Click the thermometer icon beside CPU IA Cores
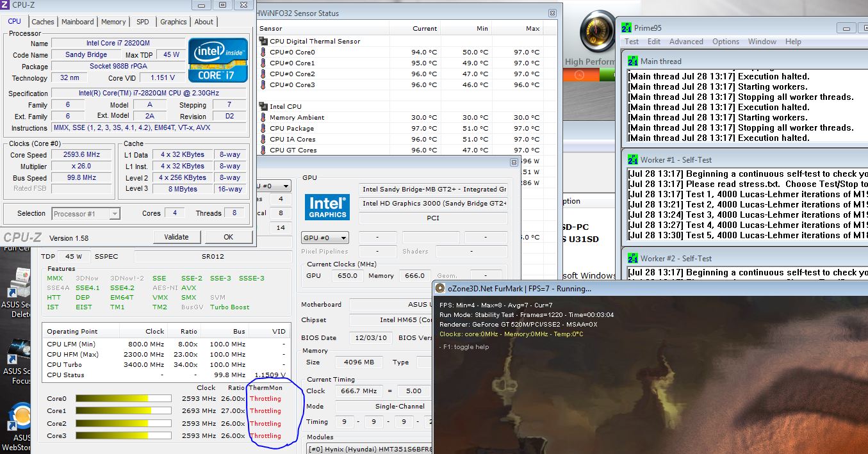 tap(263, 140)
